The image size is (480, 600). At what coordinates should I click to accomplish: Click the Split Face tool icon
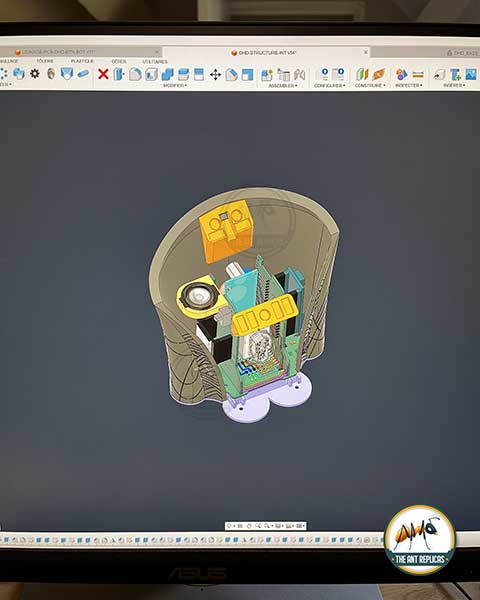[x=183, y=74]
